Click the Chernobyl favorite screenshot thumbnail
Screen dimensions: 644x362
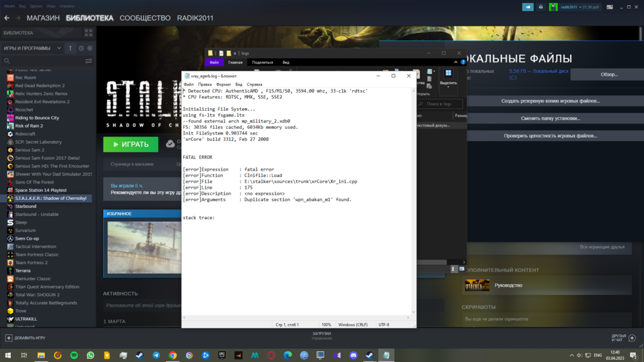pos(144,247)
